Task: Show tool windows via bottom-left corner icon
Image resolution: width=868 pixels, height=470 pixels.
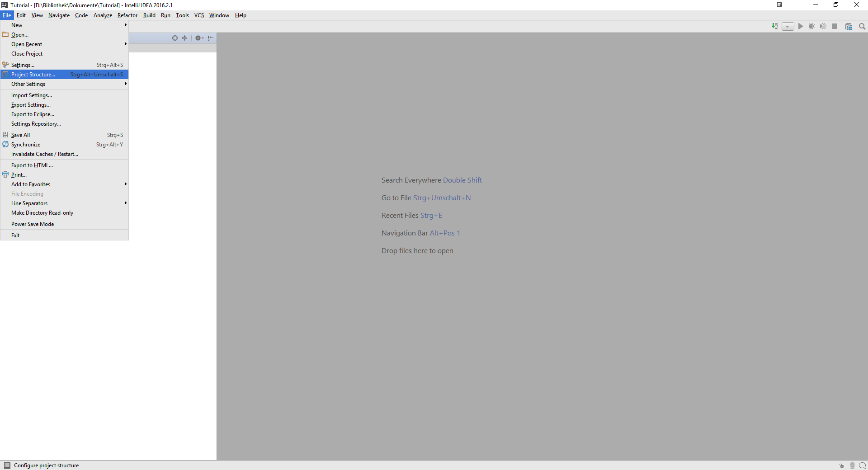Action: coord(7,465)
